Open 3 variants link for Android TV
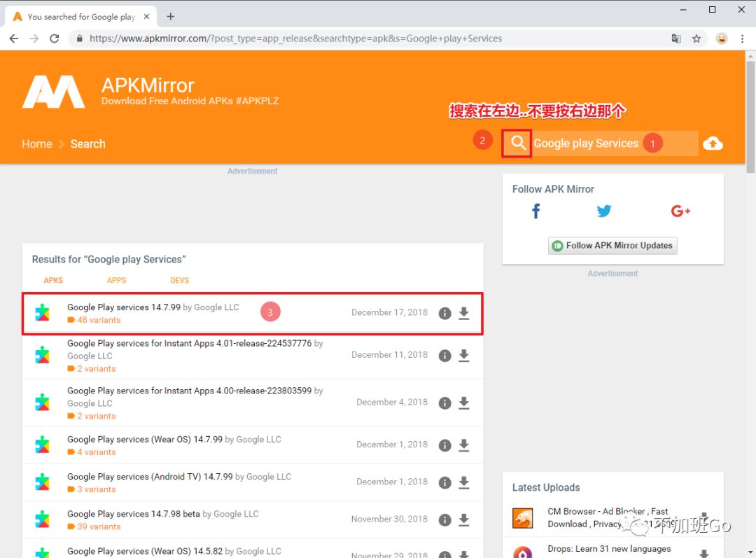Viewport: 756px width, 558px height. [x=97, y=489]
